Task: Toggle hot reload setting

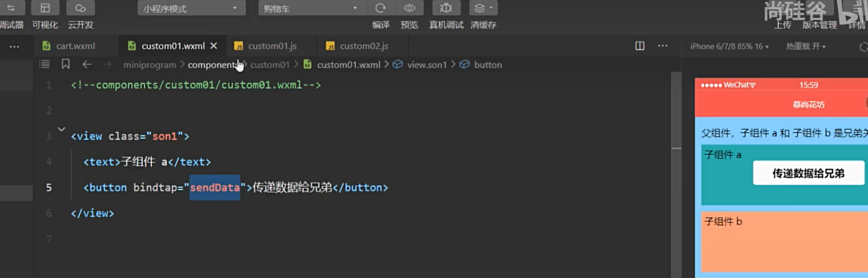Action: click(806, 46)
